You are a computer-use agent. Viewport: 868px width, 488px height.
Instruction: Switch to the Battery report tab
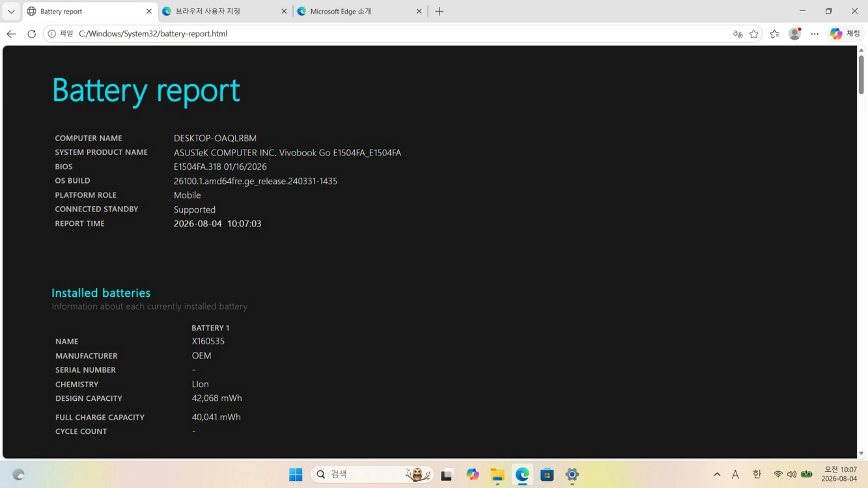[x=90, y=11]
